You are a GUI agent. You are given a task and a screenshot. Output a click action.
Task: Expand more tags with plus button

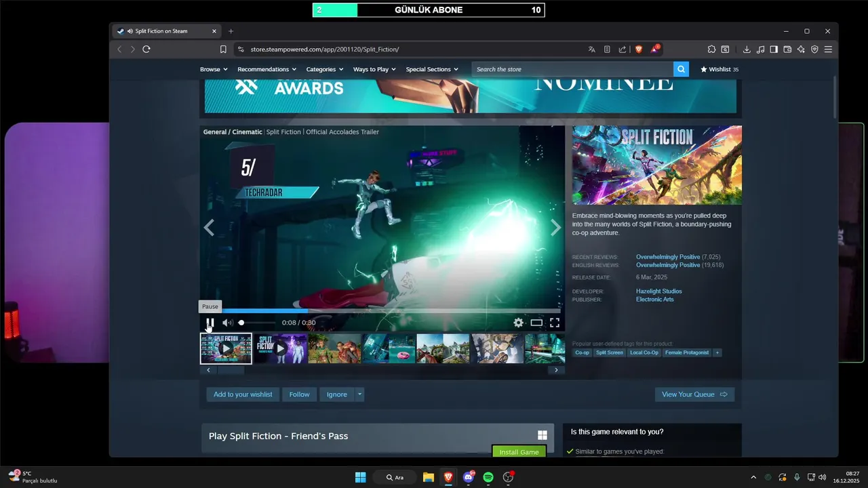pyautogui.click(x=717, y=352)
